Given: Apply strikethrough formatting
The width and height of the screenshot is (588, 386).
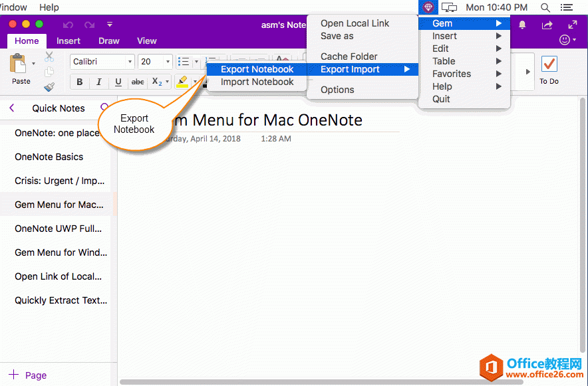Looking at the screenshot, I should pyautogui.click(x=137, y=82).
